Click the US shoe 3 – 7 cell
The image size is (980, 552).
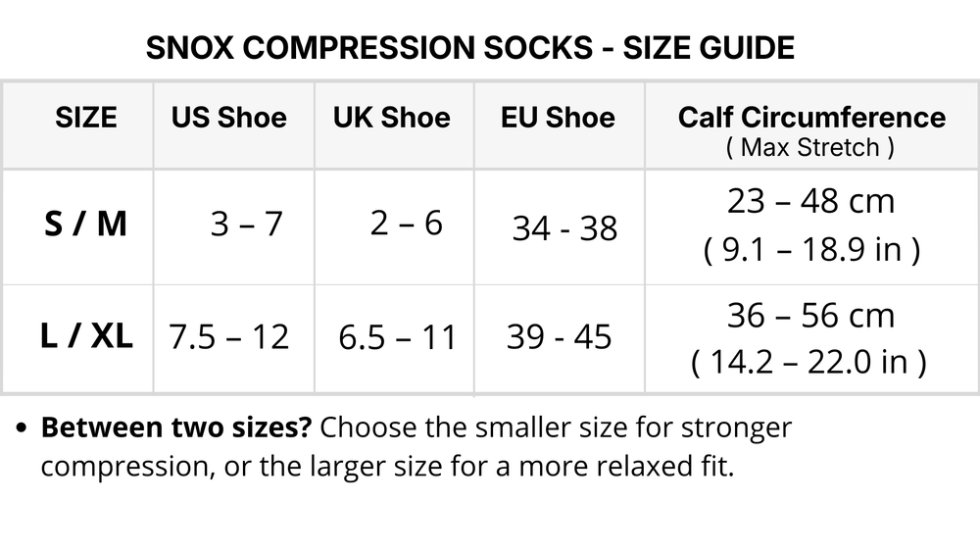tap(246, 225)
